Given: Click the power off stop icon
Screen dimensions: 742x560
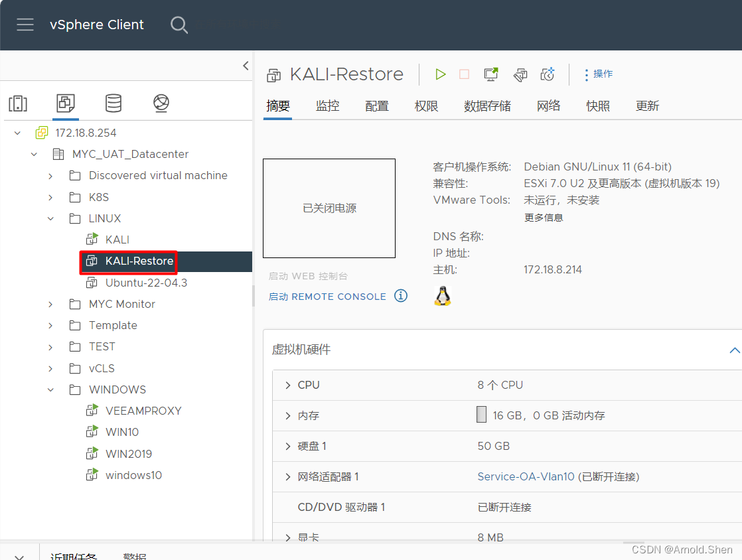Looking at the screenshot, I should click(464, 74).
